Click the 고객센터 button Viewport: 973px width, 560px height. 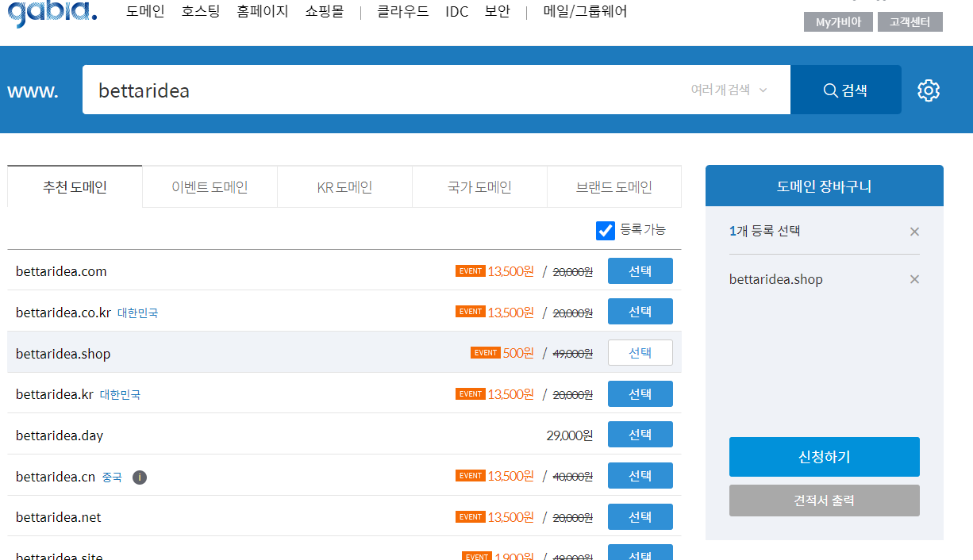point(910,22)
